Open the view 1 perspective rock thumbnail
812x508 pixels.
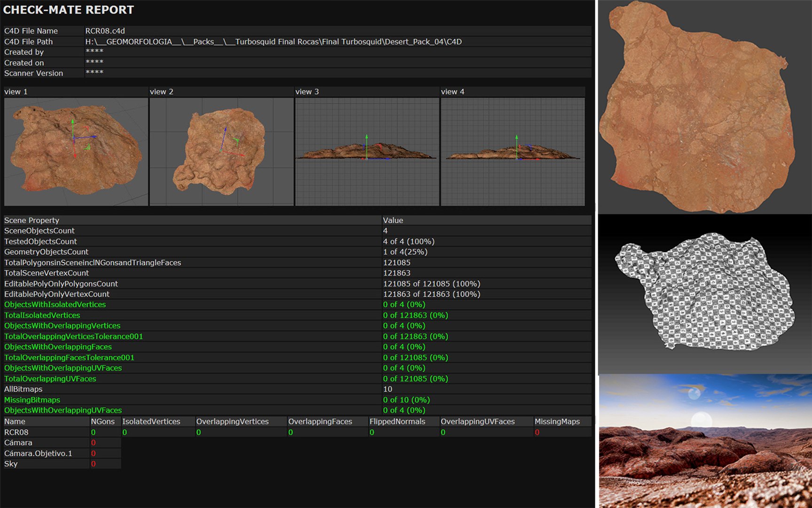(x=76, y=151)
